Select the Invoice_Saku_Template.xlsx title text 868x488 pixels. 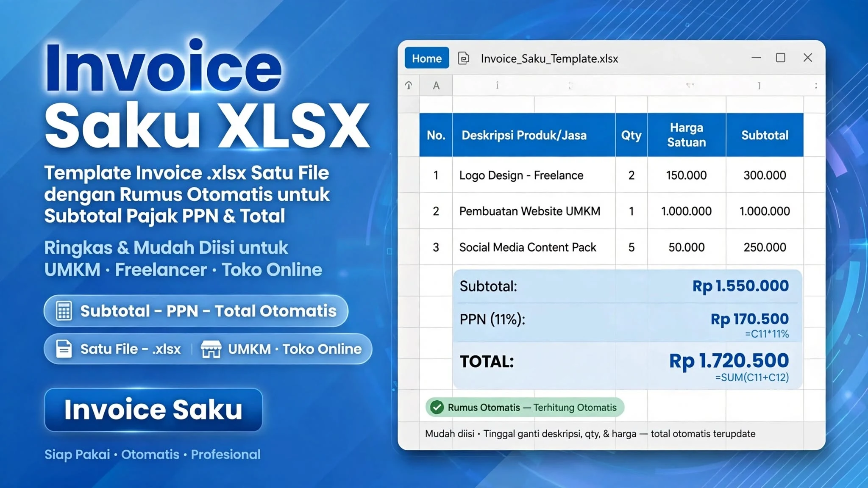pyautogui.click(x=549, y=58)
